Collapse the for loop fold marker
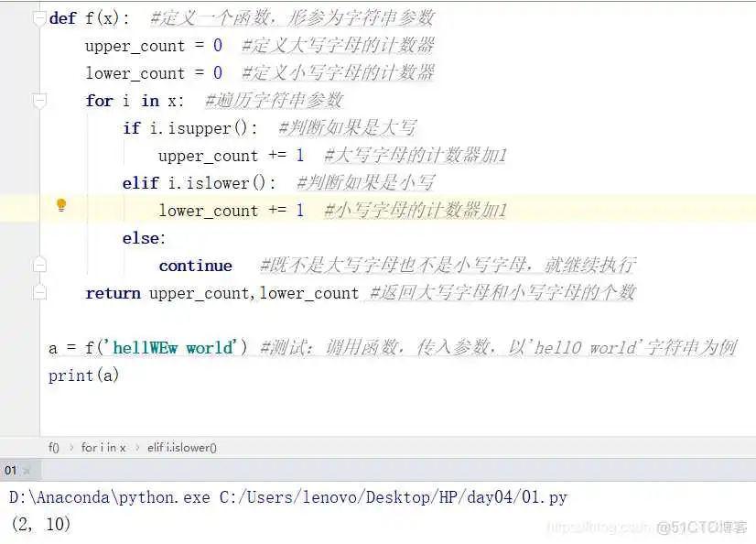The height and width of the screenshot is (544, 756). click(x=39, y=101)
